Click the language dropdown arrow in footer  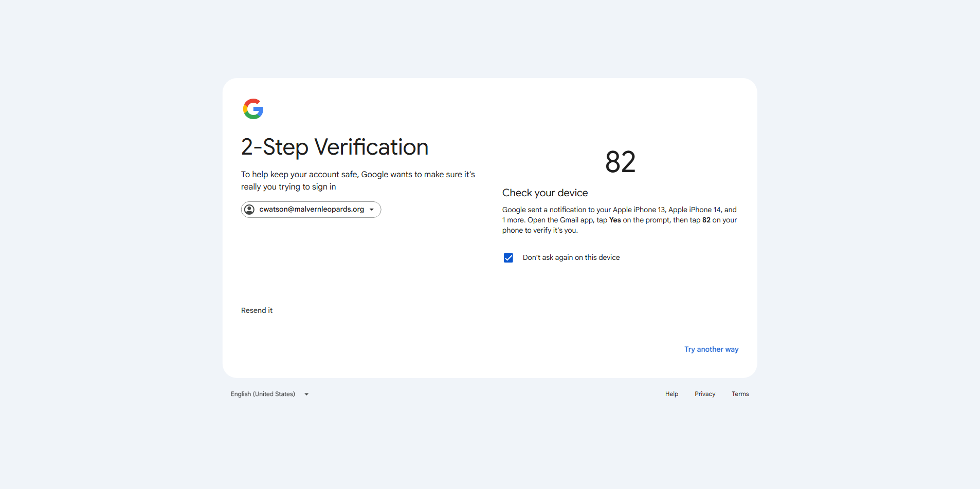click(306, 394)
